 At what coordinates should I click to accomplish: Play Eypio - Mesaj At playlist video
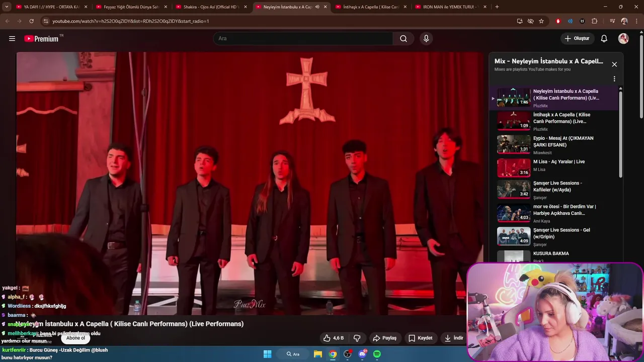[x=553, y=145]
